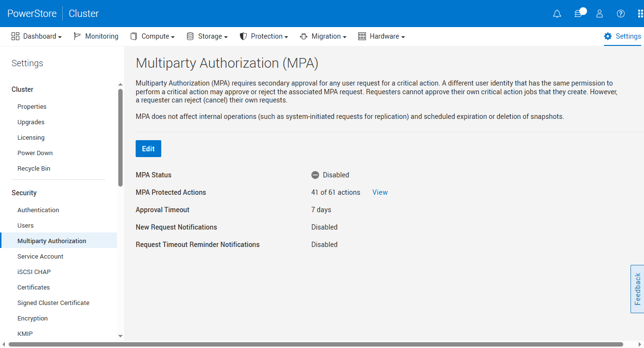
Task: Select Multiparty Authorization sidebar item
Action: [x=58, y=241]
